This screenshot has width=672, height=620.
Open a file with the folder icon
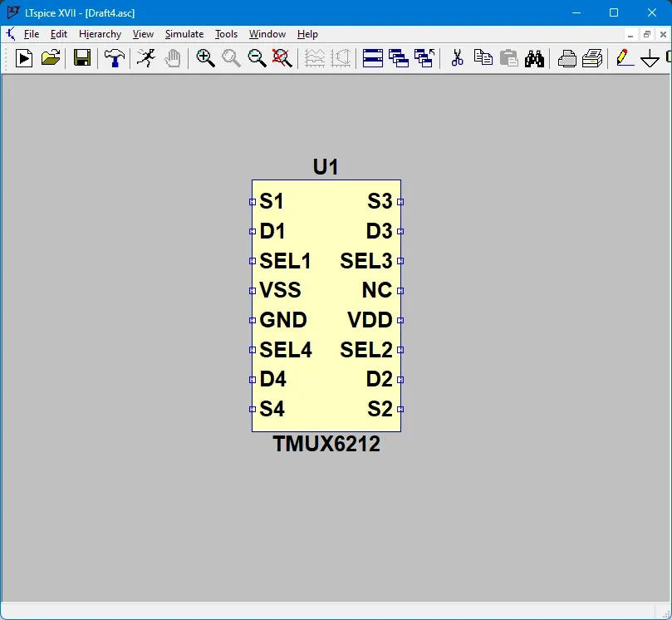50,58
